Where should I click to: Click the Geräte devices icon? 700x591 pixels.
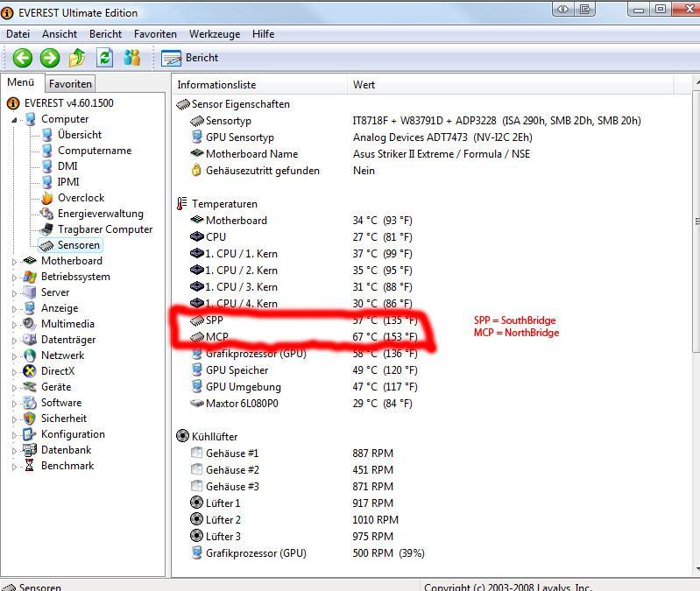tap(30, 387)
